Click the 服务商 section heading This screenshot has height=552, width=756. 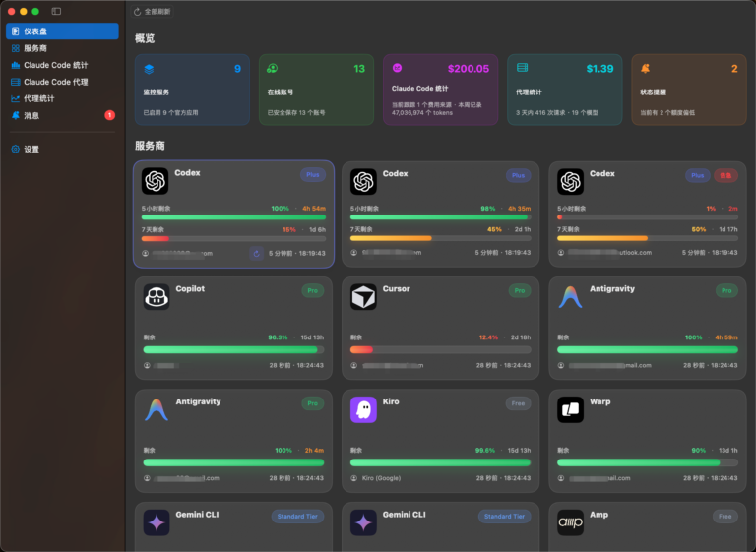pyautogui.click(x=150, y=146)
